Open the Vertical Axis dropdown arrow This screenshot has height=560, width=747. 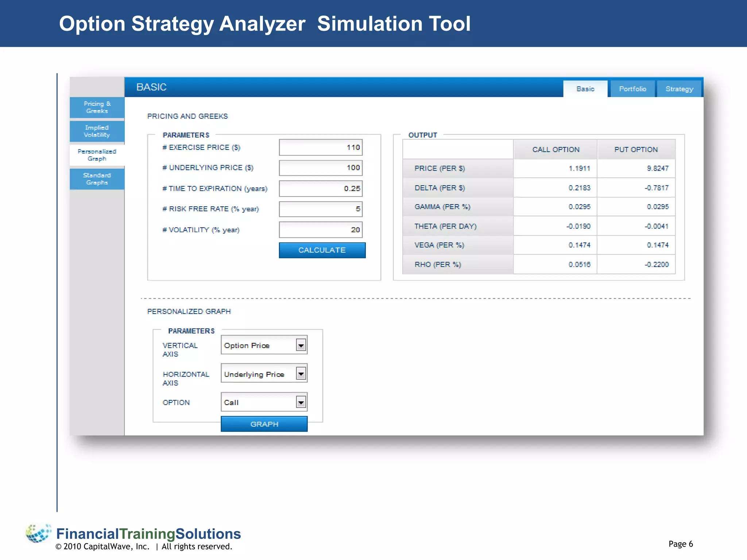[301, 345]
